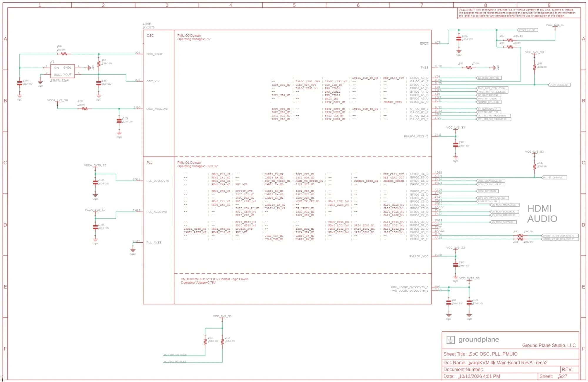Screen dimensions: 588x382
Task: Click the NPOR pin label
Action: 424,44
